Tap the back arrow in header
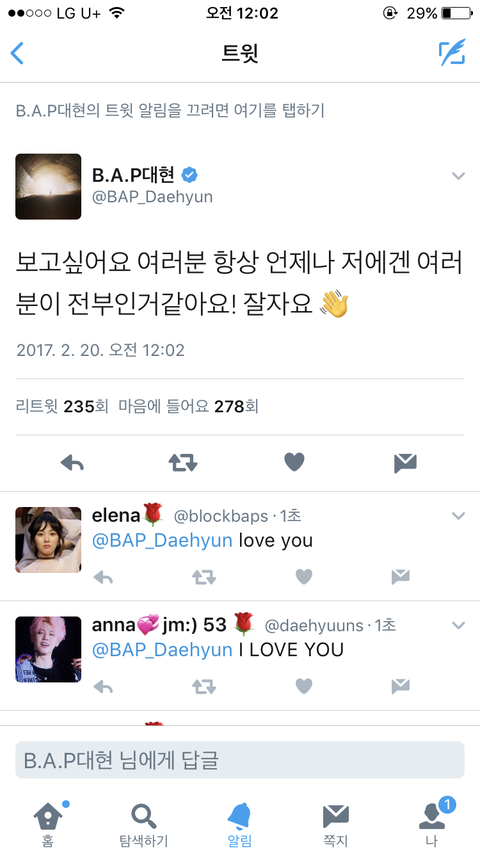The height and width of the screenshot is (854, 480). [x=17, y=53]
